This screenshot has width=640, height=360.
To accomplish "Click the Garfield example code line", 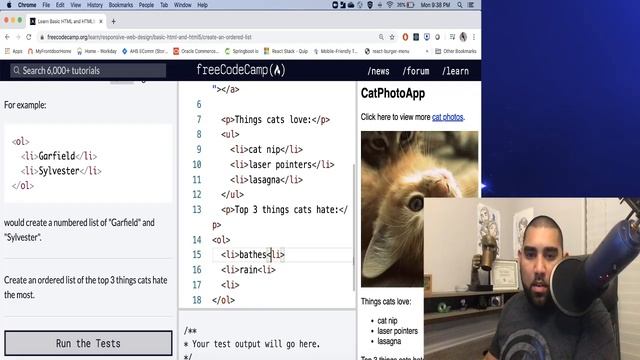I will 59,156.
